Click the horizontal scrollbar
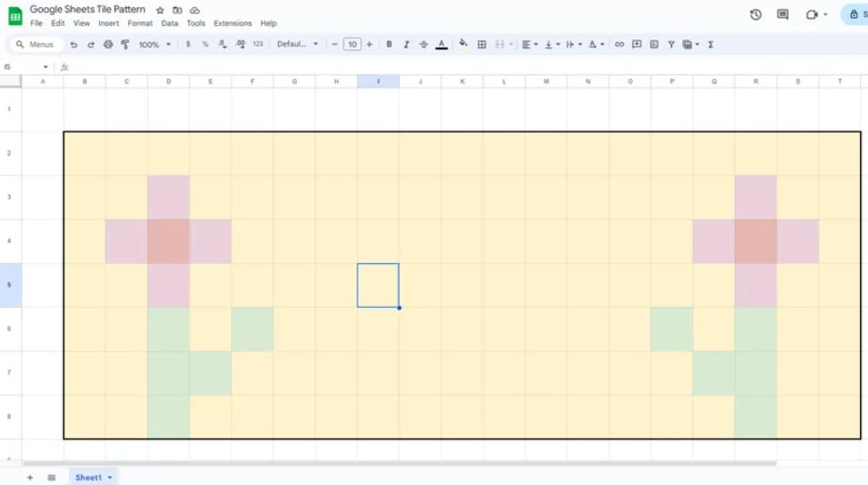 click(x=400, y=463)
